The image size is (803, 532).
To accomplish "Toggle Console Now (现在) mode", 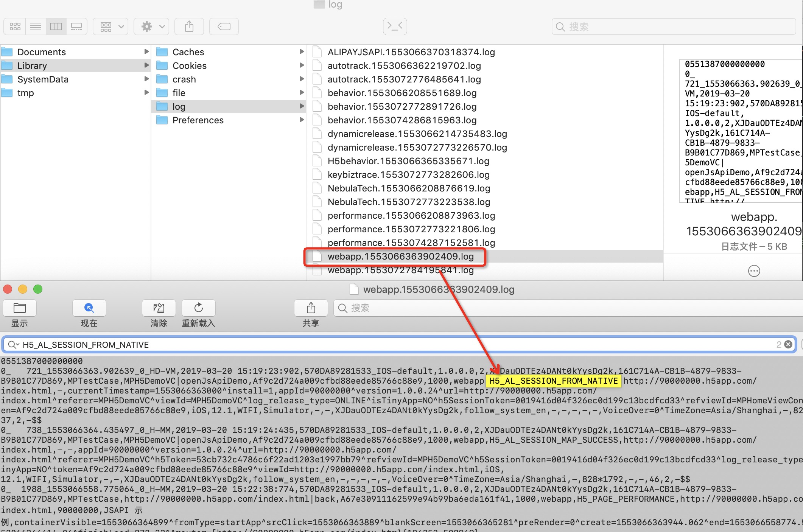I will [89, 308].
